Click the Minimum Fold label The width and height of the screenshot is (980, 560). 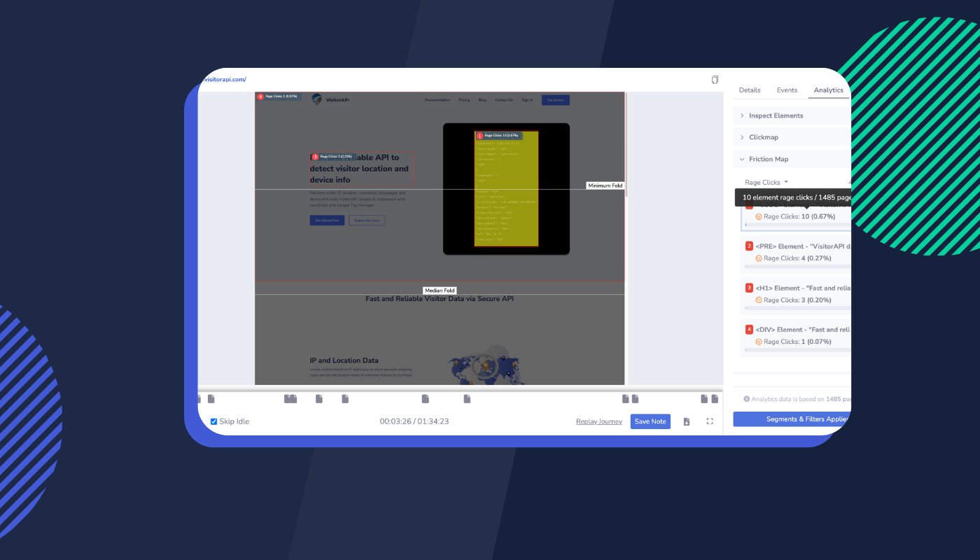tap(605, 185)
